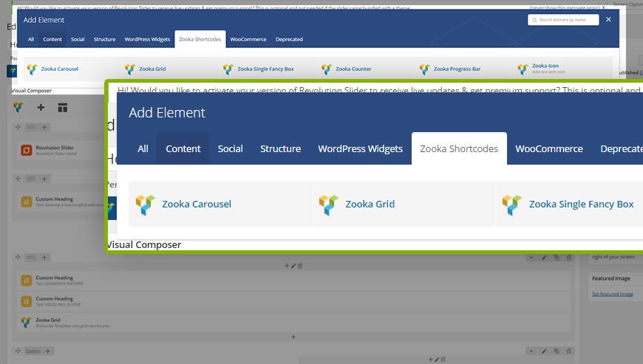Append element below Zooka Grid with plus
The width and height of the screenshot is (643, 364).
[x=293, y=337]
